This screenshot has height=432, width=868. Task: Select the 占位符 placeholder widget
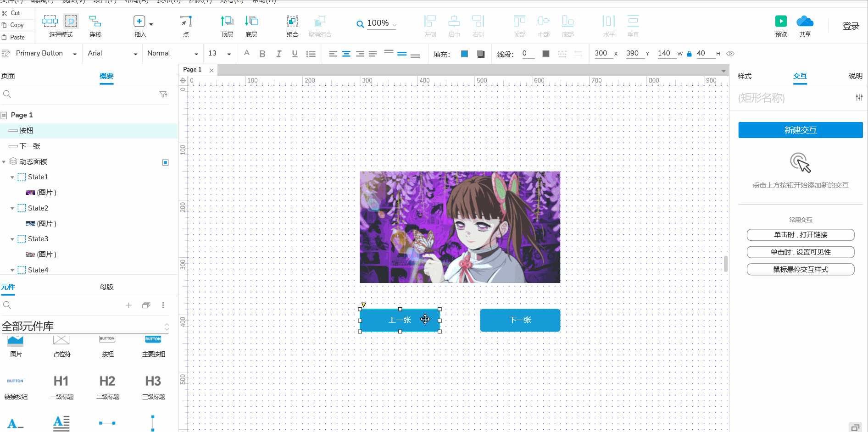click(61, 346)
